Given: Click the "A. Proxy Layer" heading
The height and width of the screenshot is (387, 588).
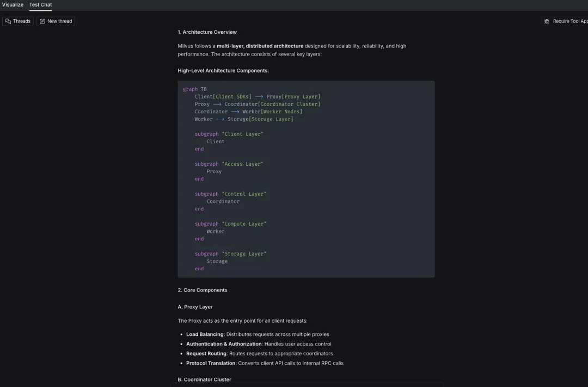Looking at the screenshot, I should click(195, 307).
